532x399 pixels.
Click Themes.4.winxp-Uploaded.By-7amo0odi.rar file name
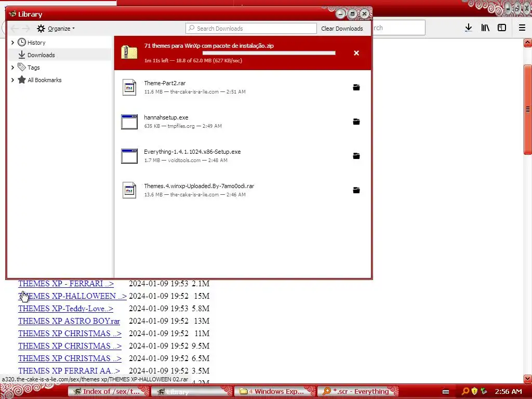pyautogui.click(x=199, y=186)
